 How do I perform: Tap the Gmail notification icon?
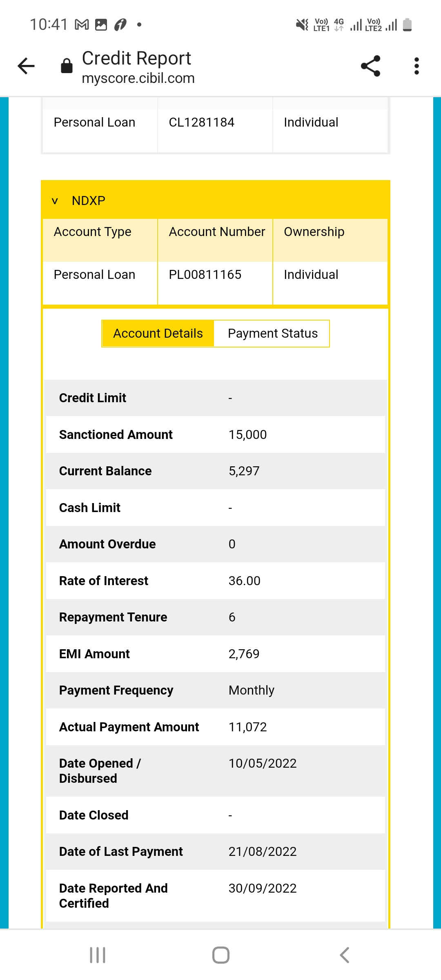click(x=82, y=25)
